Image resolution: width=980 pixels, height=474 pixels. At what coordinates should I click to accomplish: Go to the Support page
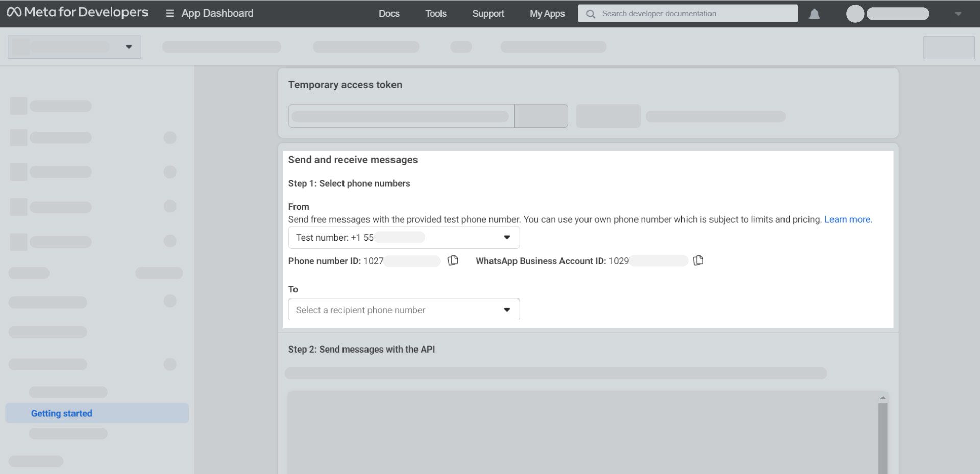tap(488, 14)
